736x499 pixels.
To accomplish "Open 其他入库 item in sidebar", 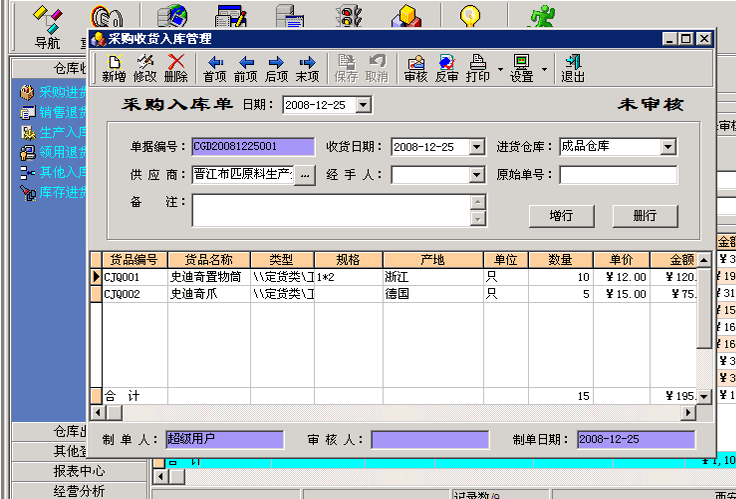I will 53,172.
